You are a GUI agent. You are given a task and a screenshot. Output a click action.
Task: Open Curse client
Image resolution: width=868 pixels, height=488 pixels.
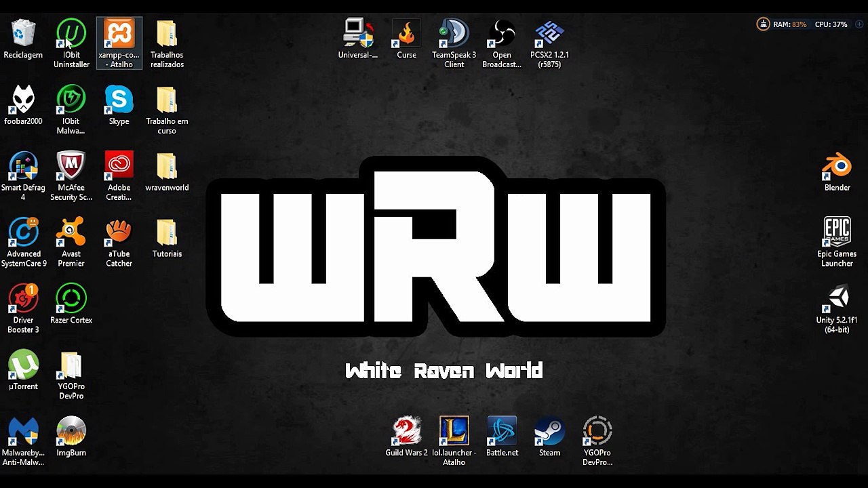coord(406,40)
